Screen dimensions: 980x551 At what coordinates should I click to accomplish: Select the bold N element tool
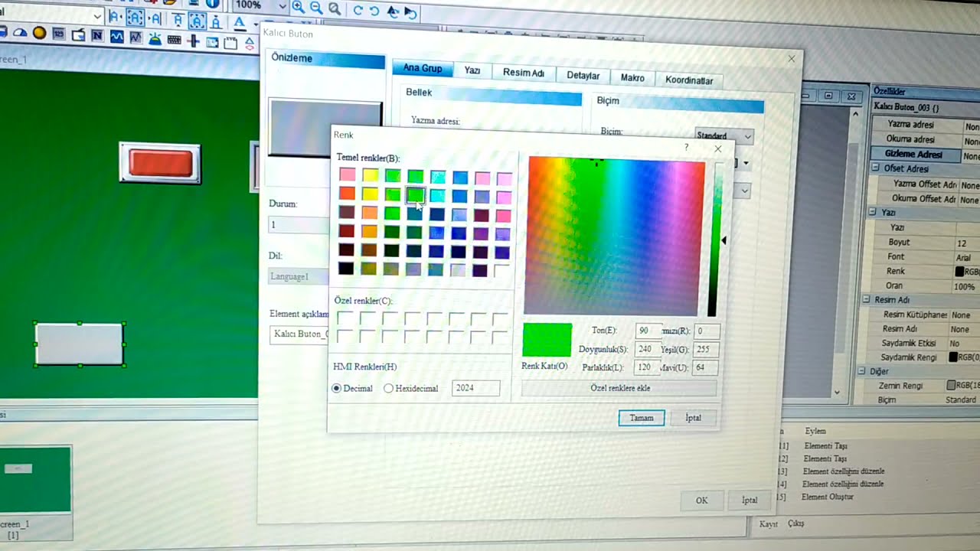(x=97, y=35)
